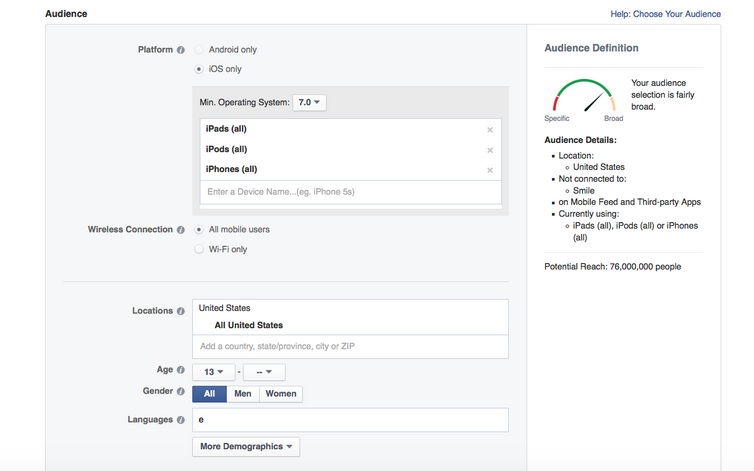Choose the Wi-Fi only connection option
The width and height of the screenshot is (754, 471).
pos(199,249)
